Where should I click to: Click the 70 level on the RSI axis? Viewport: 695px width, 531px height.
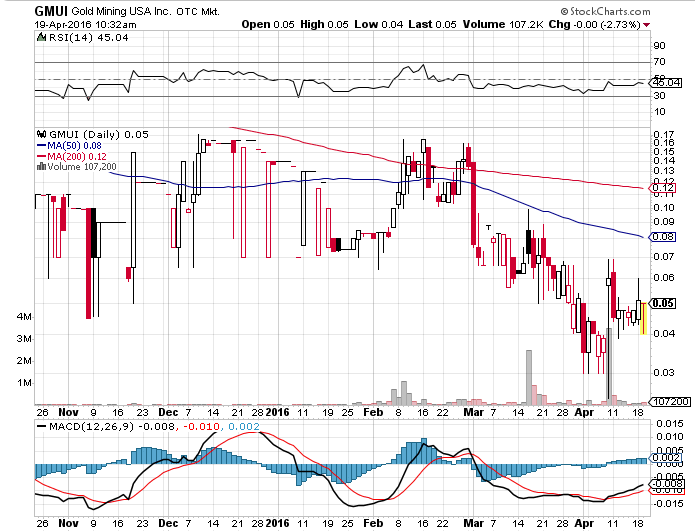tap(659, 62)
